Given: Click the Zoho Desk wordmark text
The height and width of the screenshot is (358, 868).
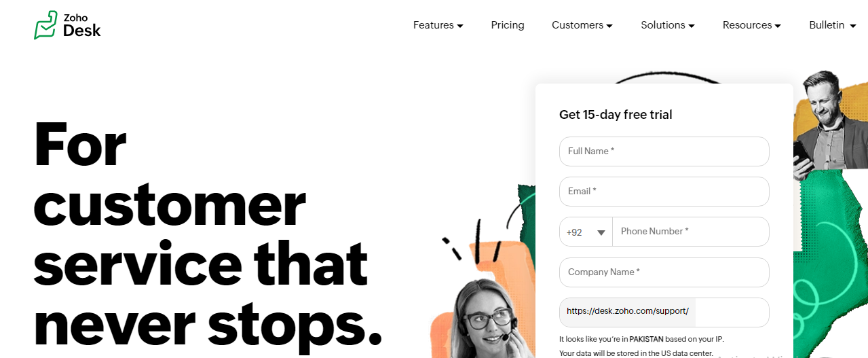Looking at the screenshot, I should (x=81, y=25).
